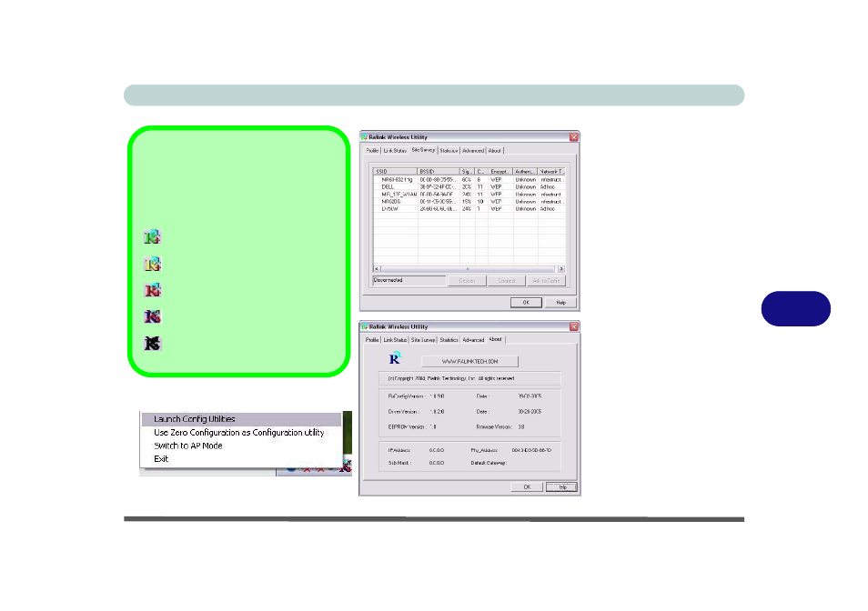Viewport: 868px width, 611px height.
Task: Click the copyright notice on the About tab
Action: click(451, 379)
